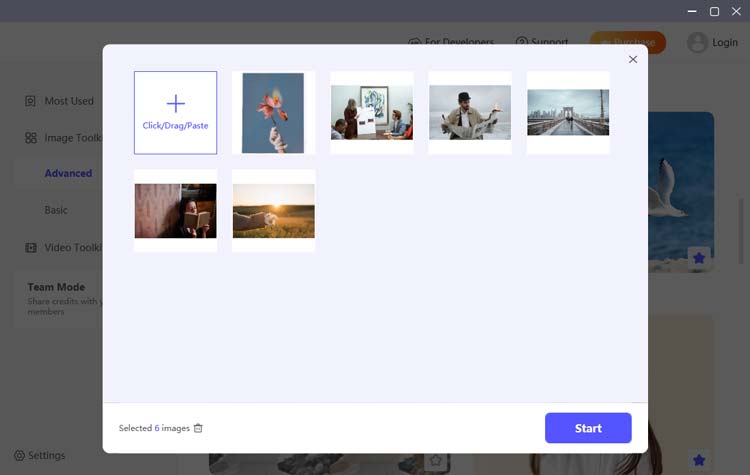Click the seagull image card in the main window
This screenshot has width=750, height=475.
(681, 192)
